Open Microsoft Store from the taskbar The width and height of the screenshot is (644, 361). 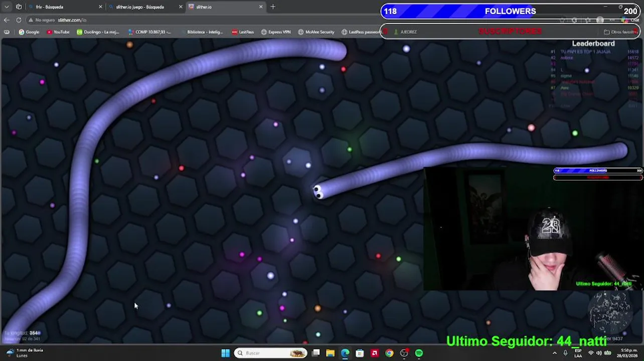tap(360, 353)
